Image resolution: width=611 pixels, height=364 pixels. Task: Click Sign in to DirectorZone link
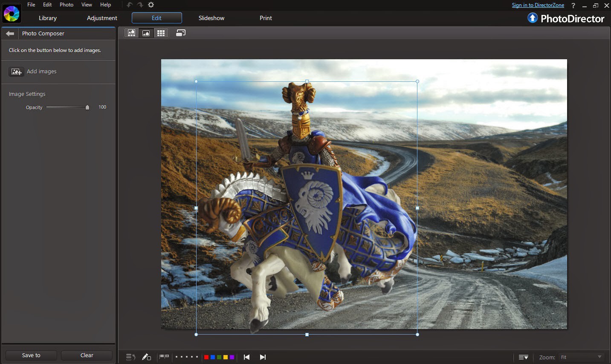click(x=538, y=5)
